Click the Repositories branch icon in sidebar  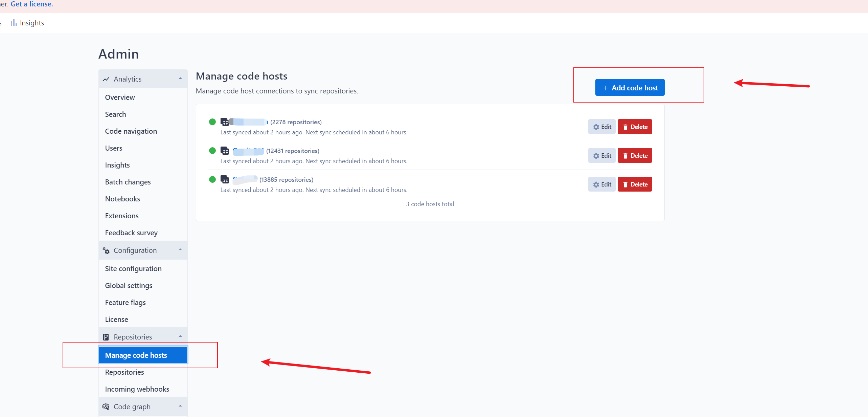coord(106,337)
